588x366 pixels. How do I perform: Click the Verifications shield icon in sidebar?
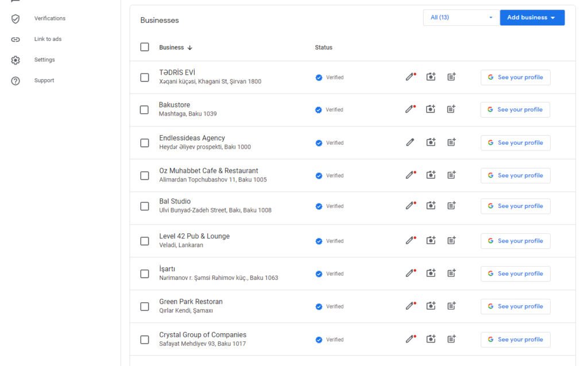point(16,18)
